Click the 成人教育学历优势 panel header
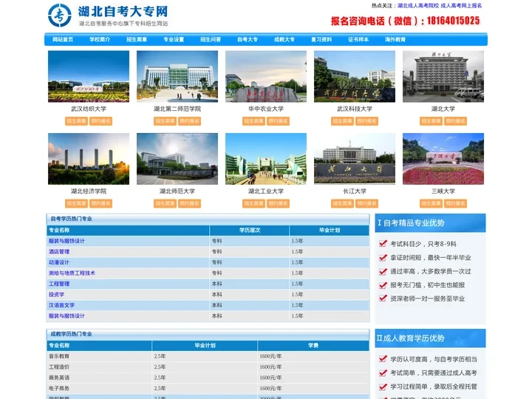Viewport: 532px width, 399px height. (x=430, y=338)
